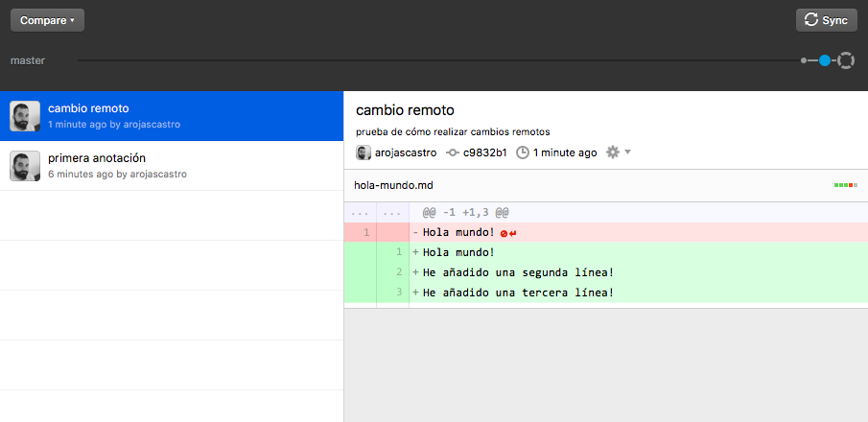The width and height of the screenshot is (868, 422).
Task: Click the added line 'He añadido una segunda línea!'
Action: click(x=518, y=272)
